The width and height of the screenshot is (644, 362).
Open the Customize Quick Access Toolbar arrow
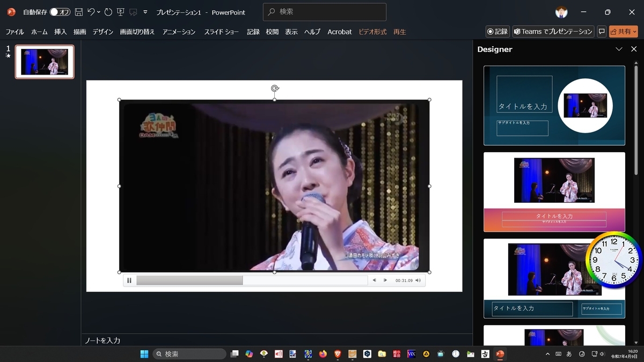145,12
